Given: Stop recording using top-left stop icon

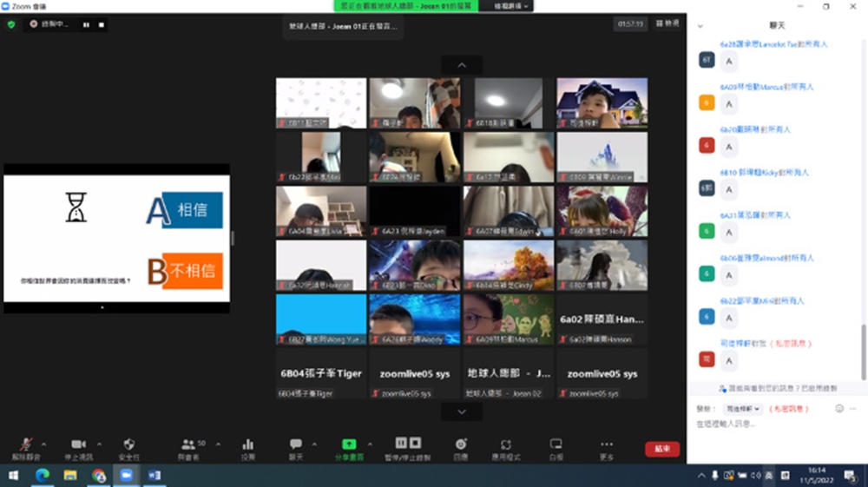Looking at the screenshot, I should click(102, 25).
